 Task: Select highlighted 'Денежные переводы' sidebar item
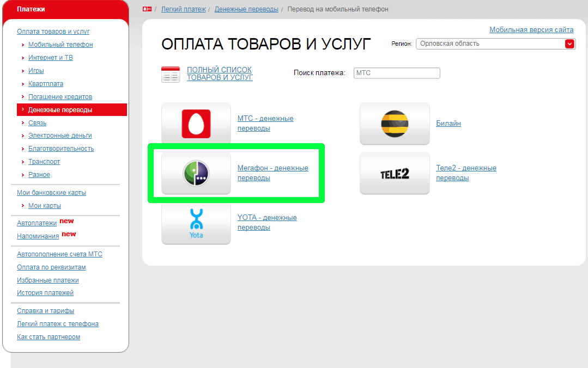[72, 110]
